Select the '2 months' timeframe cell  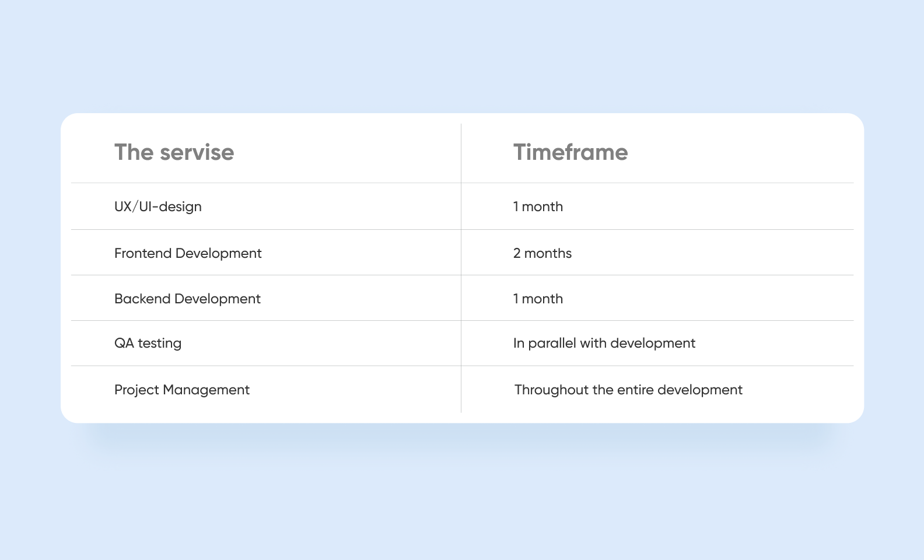[542, 253]
